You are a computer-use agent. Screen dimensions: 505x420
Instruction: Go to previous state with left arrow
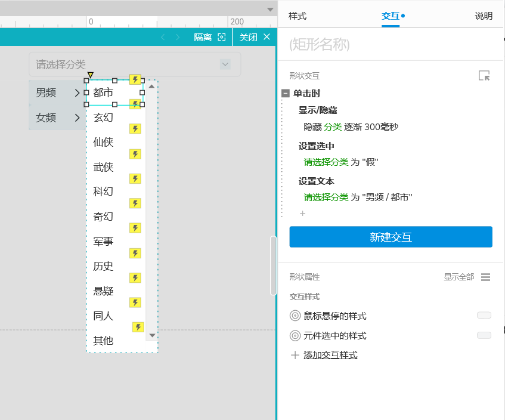coord(163,38)
